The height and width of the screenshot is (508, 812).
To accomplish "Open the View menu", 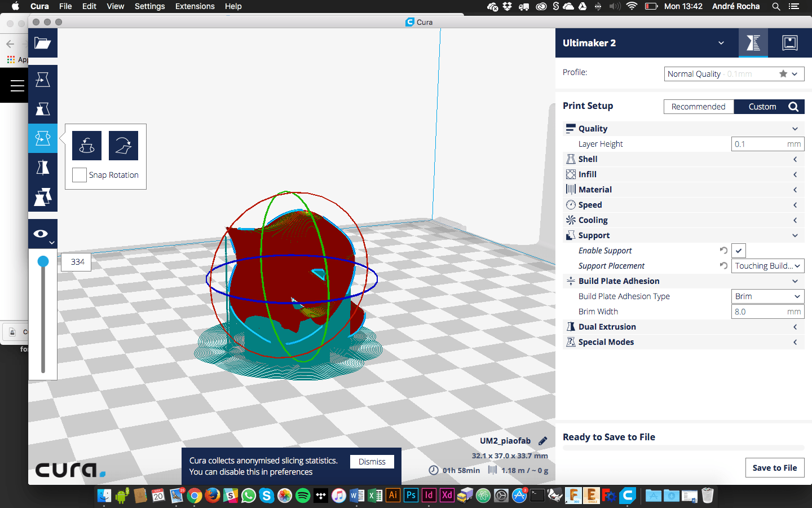I will point(116,6).
